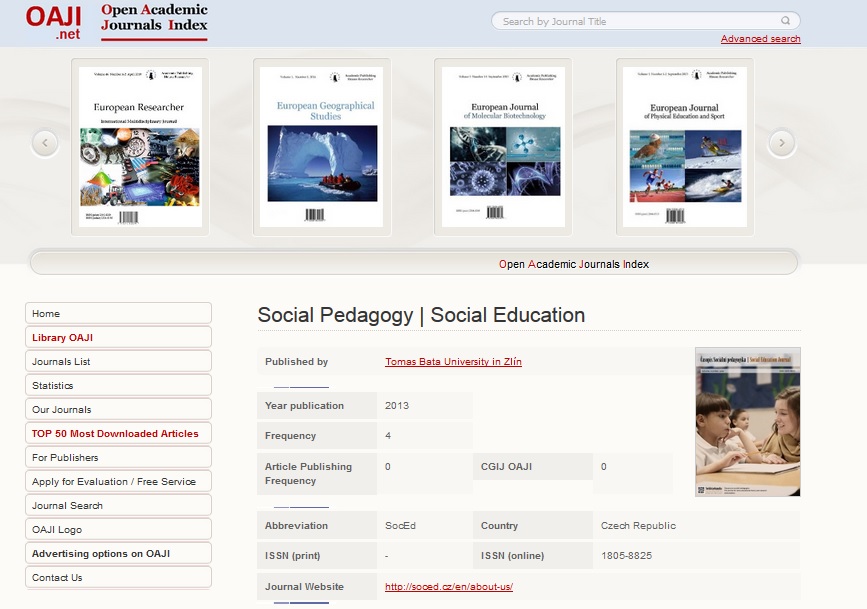
Task: Open the Advanced search link
Action: [760, 39]
